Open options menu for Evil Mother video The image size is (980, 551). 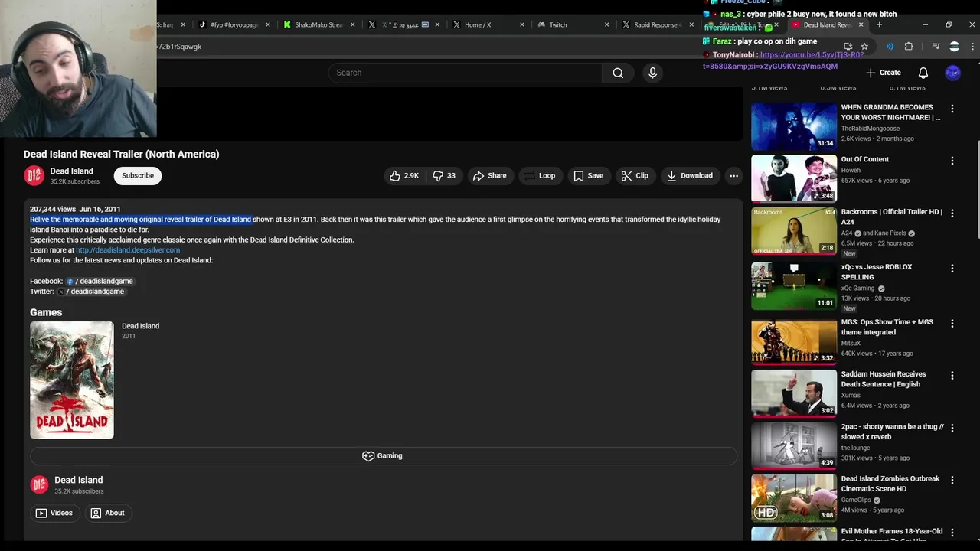pyautogui.click(x=952, y=533)
